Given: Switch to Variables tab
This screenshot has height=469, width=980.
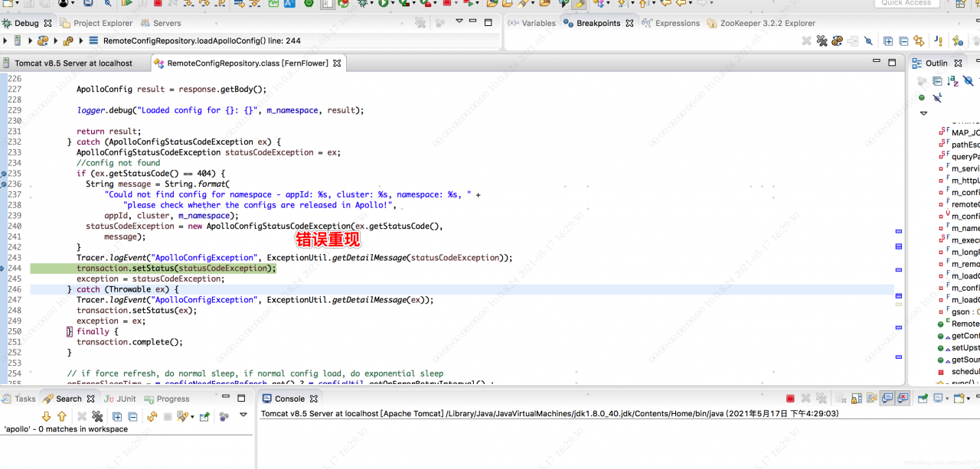Looking at the screenshot, I should point(531,23).
